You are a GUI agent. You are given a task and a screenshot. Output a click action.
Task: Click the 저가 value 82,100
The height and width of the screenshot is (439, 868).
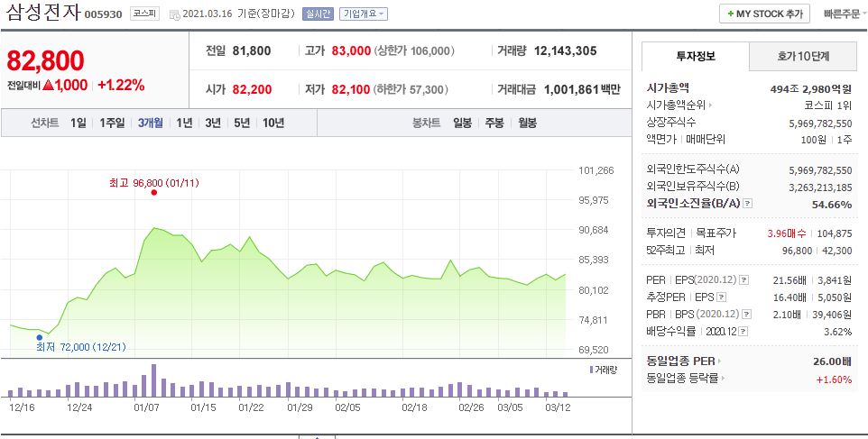pyautogui.click(x=350, y=89)
